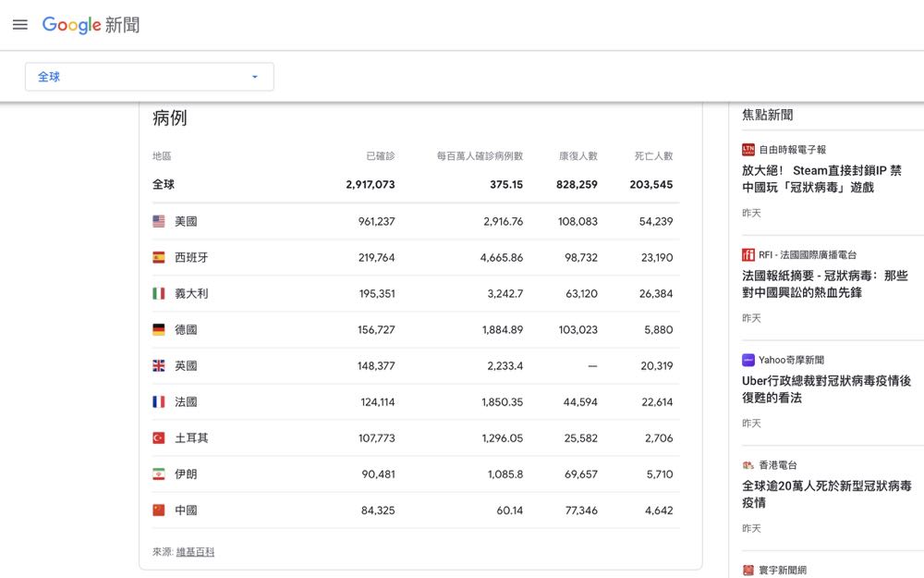Screen dimensions: 924x578
Task: Open the hamburger main menu
Action: pyautogui.click(x=20, y=25)
